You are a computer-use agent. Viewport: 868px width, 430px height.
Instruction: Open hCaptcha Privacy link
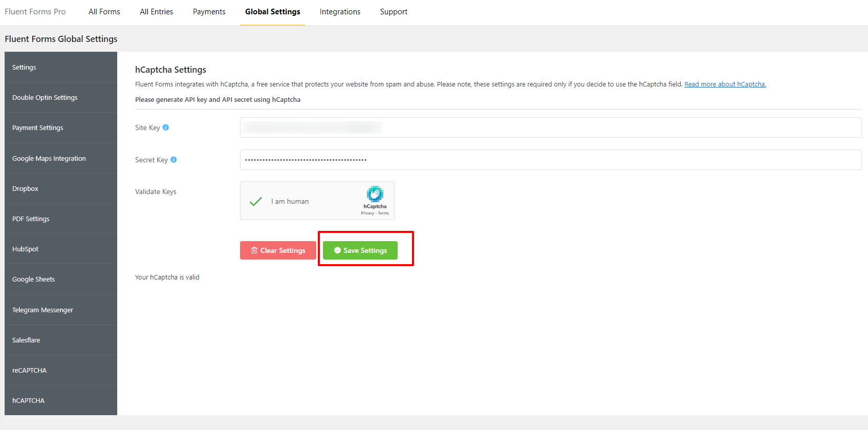pos(367,213)
